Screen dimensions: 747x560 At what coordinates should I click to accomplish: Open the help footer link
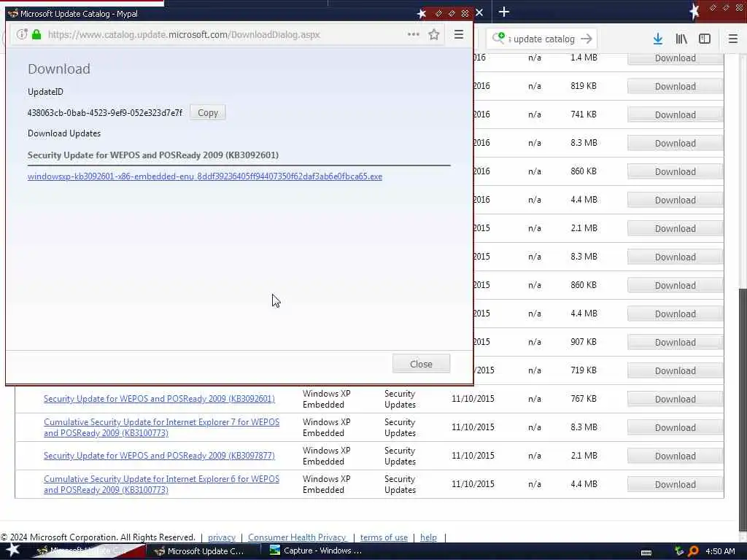(x=428, y=537)
